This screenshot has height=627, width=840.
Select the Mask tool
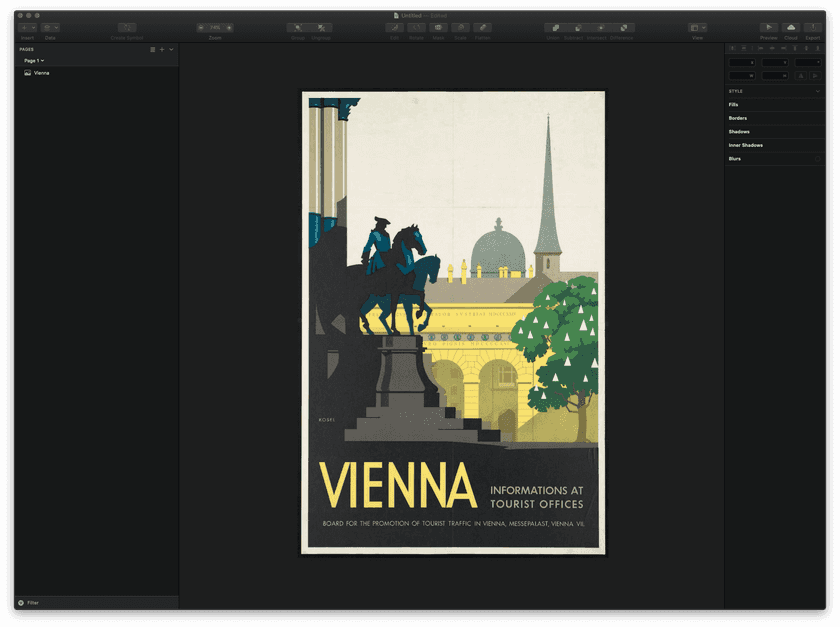coord(439,27)
